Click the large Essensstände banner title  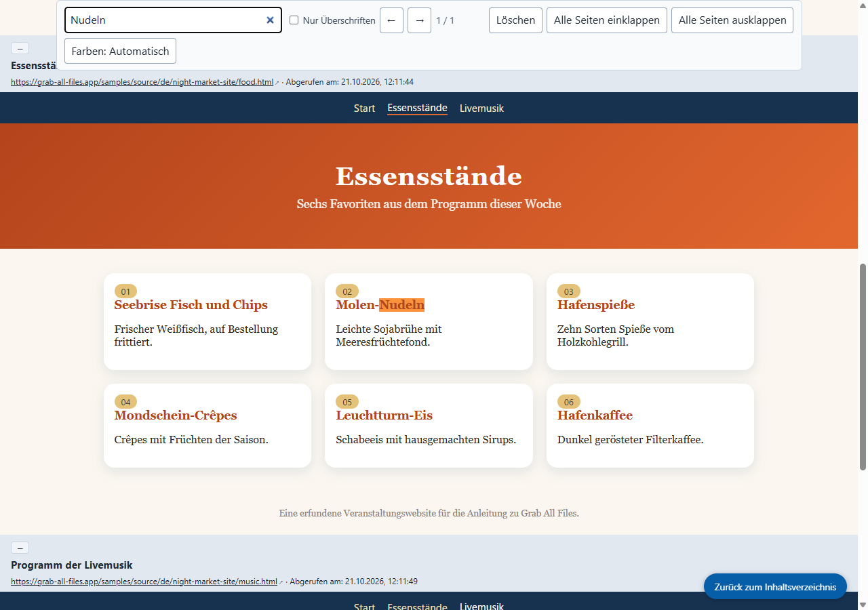429,176
